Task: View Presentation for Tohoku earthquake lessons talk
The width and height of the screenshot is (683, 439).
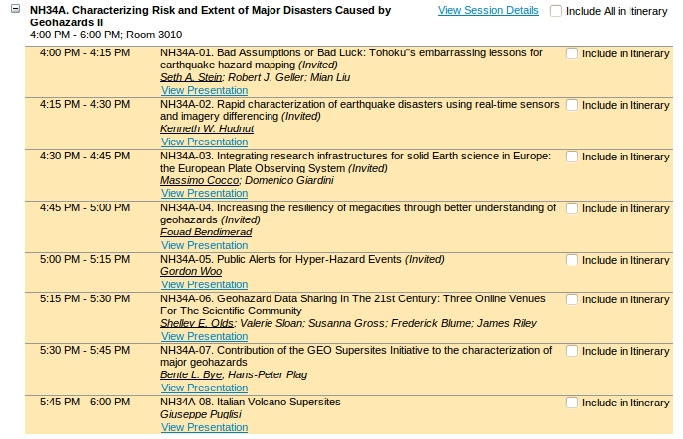Action: [x=204, y=90]
